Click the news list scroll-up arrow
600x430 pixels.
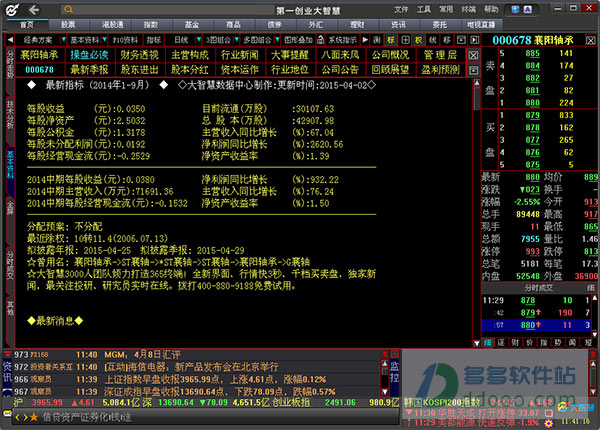tap(385, 363)
